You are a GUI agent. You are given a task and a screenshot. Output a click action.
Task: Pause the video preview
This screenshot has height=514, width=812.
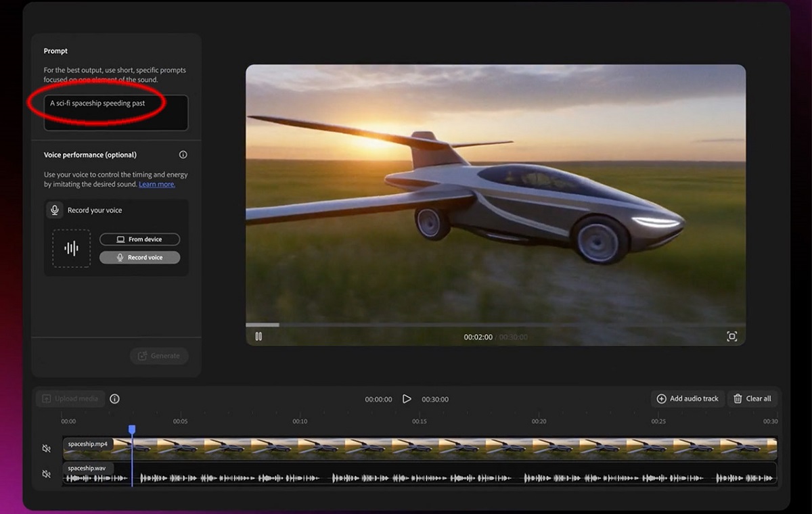coord(258,336)
